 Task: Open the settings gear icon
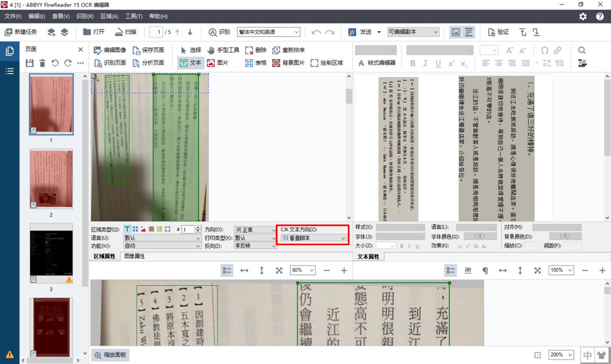click(x=583, y=16)
